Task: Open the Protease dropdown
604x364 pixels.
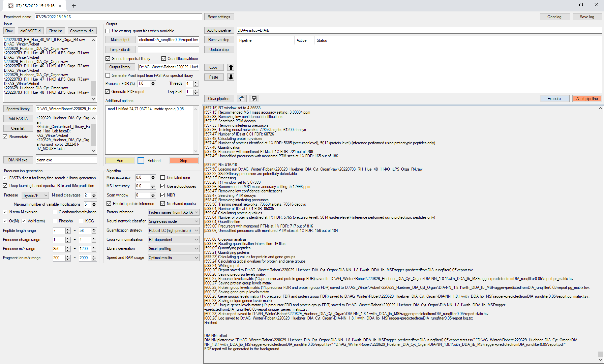Action: pyautogui.click(x=35, y=195)
